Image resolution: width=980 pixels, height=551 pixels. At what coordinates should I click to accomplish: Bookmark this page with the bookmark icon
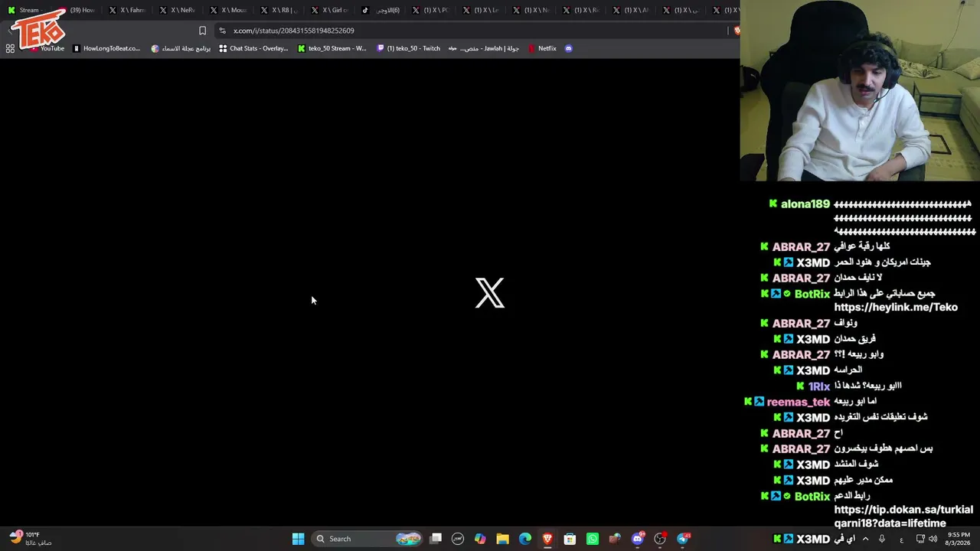[202, 31]
